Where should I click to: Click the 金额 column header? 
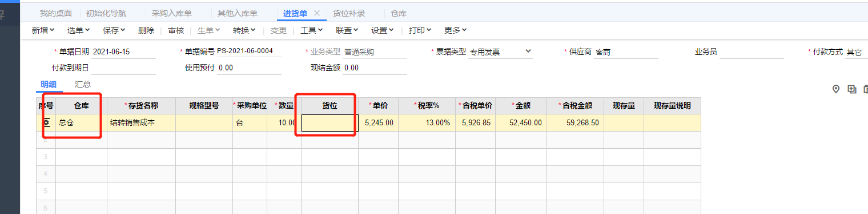(521, 106)
